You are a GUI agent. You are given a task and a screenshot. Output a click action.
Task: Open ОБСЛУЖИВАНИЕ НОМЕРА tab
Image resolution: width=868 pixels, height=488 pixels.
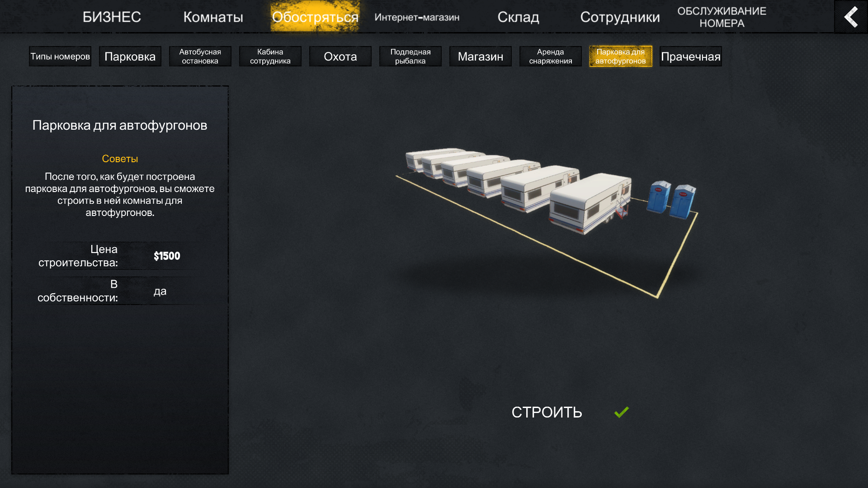722,17
